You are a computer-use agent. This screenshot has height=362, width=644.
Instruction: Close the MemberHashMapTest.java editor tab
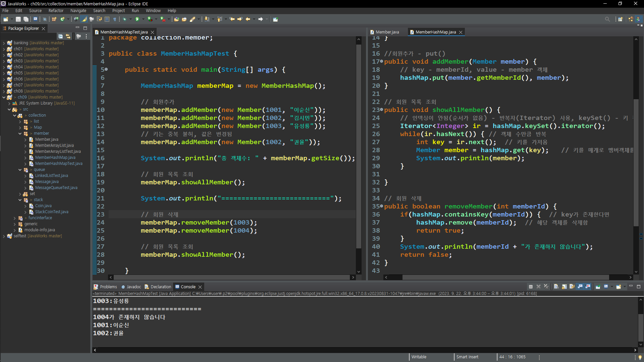pos(153,32)
